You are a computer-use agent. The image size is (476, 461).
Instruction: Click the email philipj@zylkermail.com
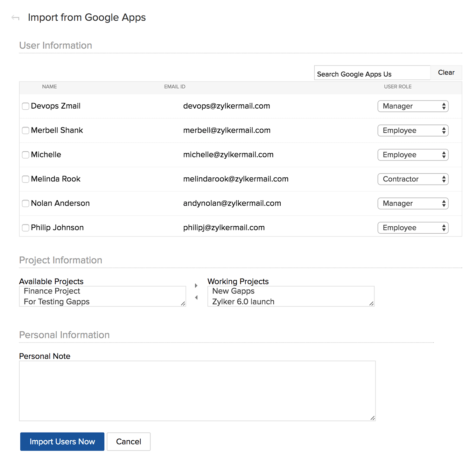[x=224, y=228]
